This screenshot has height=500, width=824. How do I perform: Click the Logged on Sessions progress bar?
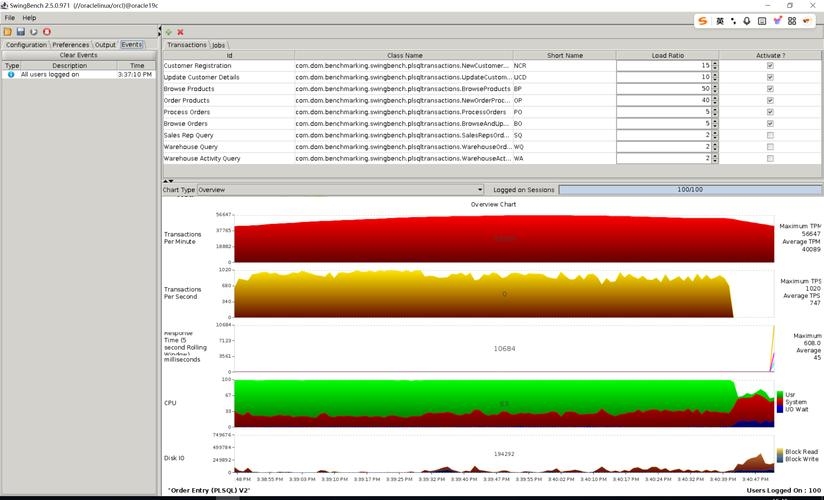click(x=689, y=189)
